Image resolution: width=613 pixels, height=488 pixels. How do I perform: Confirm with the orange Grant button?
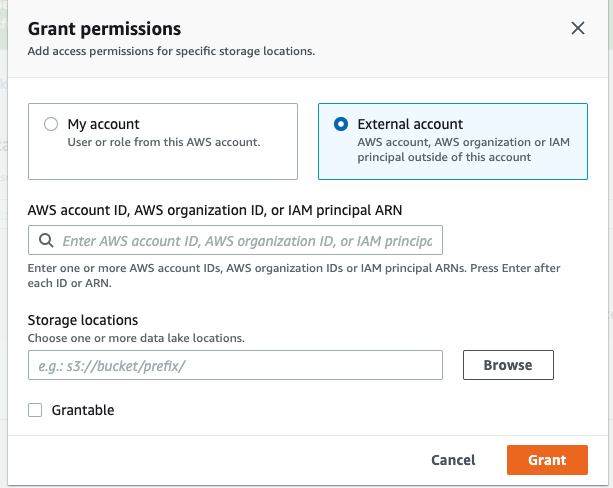(x=547, y=460)
